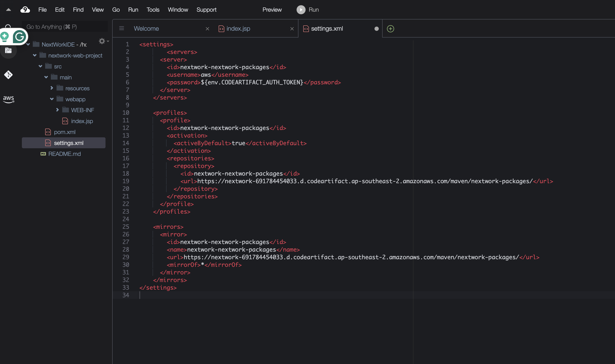Click the Grammarly extension icon
The width and height of the screenshot is (615, 364).
pos(19,37)
